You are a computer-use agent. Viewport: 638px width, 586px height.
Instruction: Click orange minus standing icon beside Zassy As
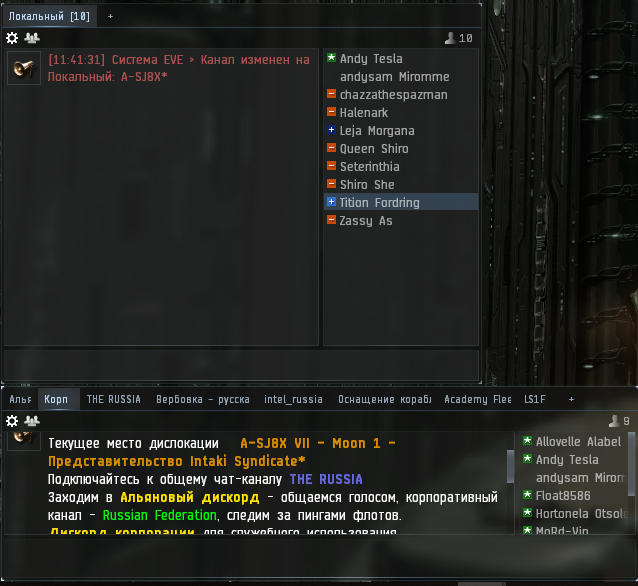tap(332, 220)
